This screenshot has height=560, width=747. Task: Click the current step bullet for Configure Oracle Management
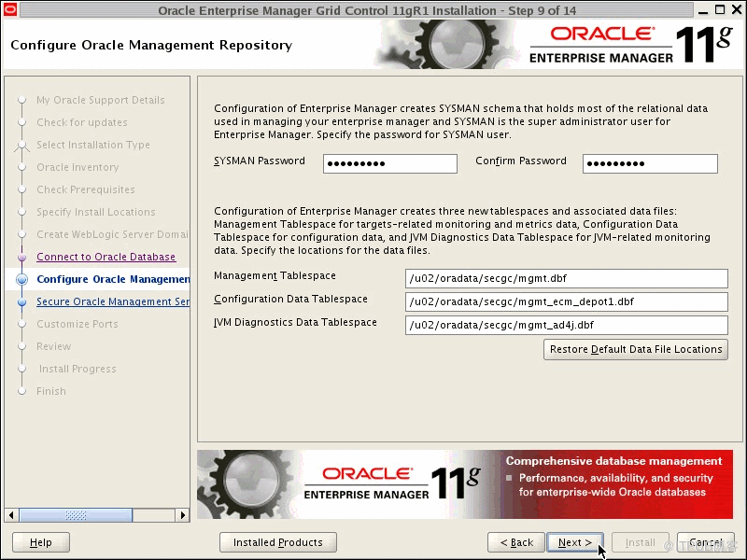pyautogui.click(x=21, y=279)
